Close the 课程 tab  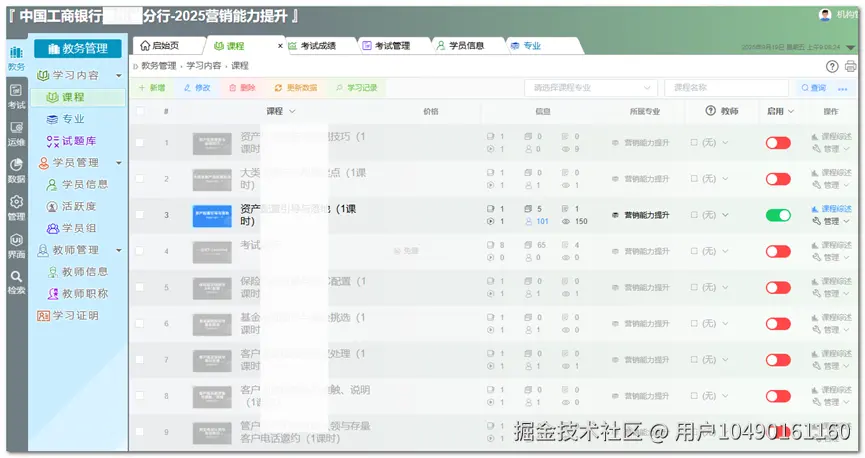pos(280,46)
